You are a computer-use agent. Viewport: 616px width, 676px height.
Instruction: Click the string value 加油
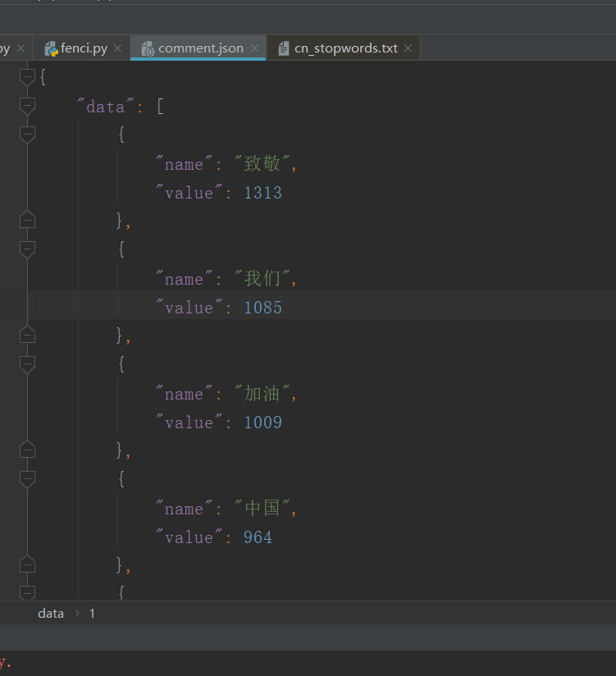(262, 394)
